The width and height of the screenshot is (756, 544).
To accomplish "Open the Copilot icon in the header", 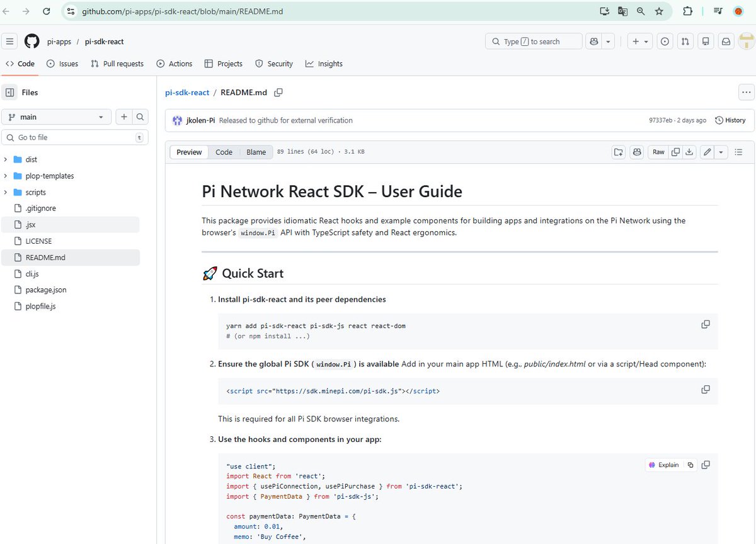I will [x=593, y=42].
